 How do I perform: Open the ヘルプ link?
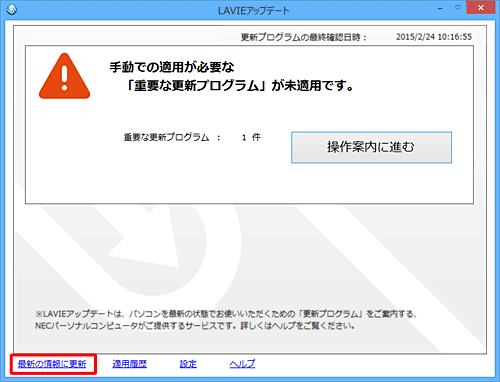point(242,364)
